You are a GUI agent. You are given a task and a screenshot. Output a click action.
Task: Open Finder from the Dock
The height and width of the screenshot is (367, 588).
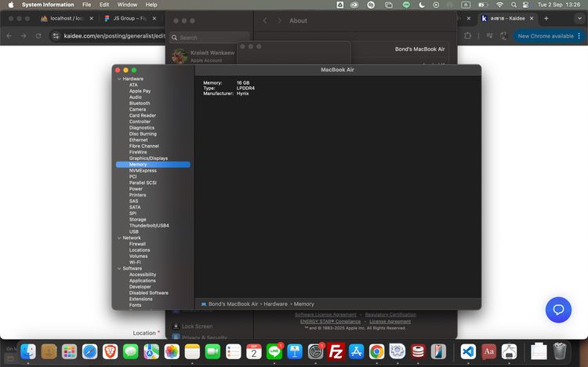click(28, 351)
